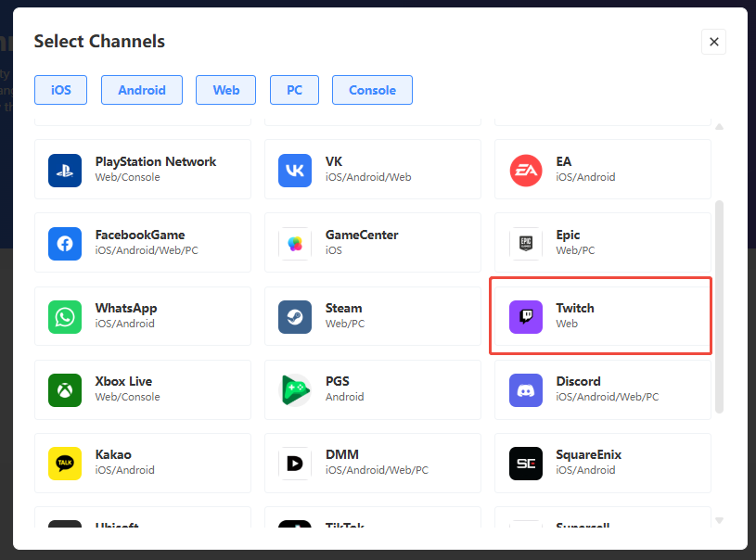756x560 pixels.
Task: Select the VK channel icon
Action: [x=295, y=170]
